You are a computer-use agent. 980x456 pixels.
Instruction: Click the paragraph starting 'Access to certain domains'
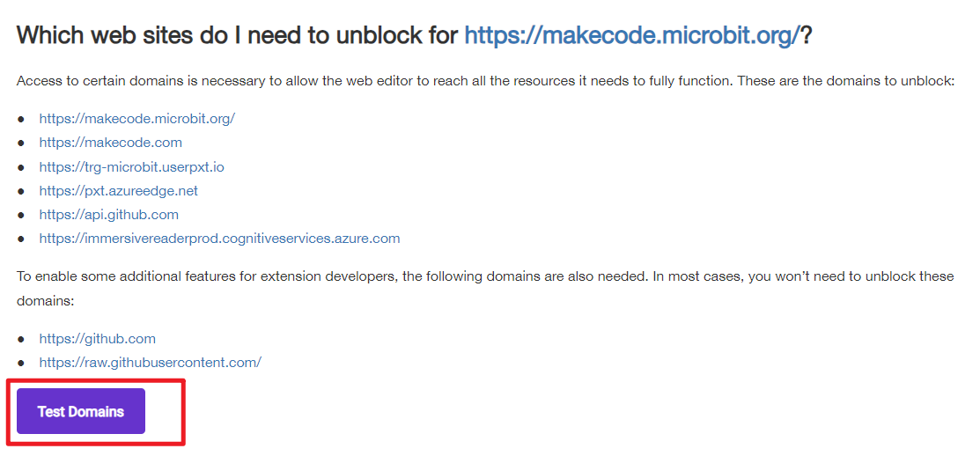pyautogui.click(x=486, y=82)
